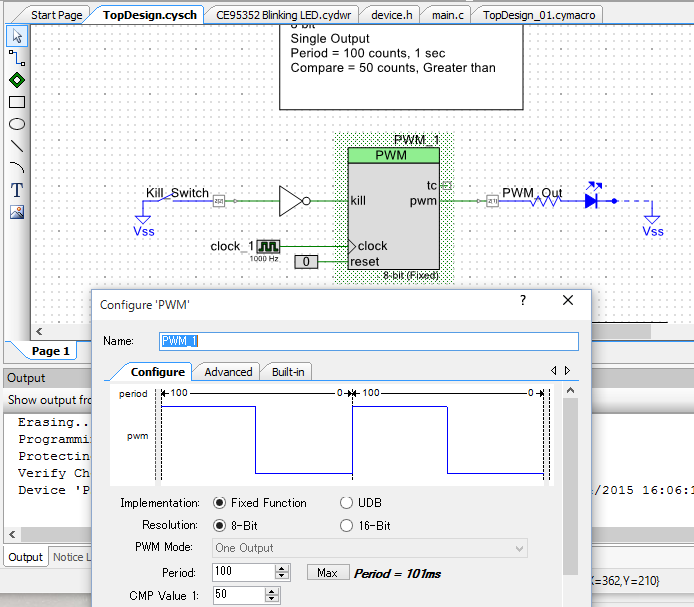The height and width of the screenshot is (607, 694).
Task: Choose 16-Bit resolution option
Action: (347, 525)
